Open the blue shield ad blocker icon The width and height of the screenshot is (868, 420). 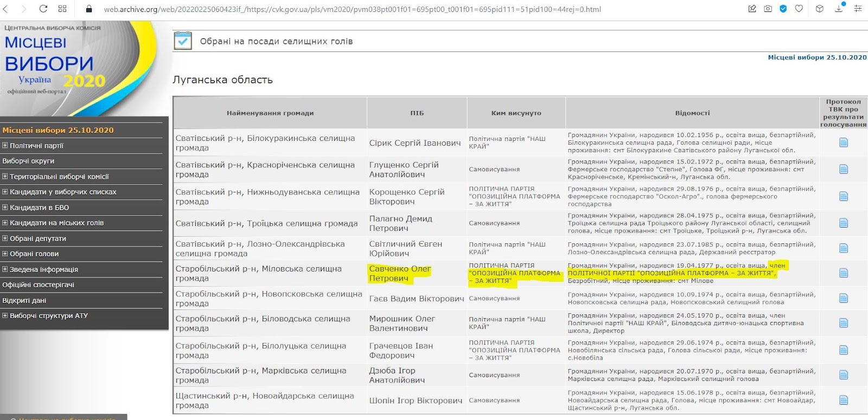(x=783, y=9)
